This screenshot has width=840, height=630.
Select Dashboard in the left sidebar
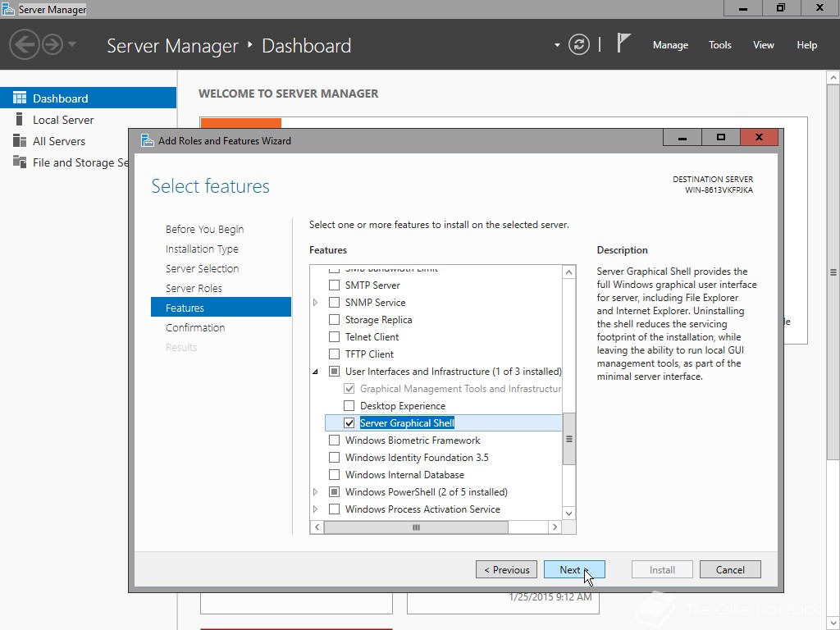pos(88,98)
